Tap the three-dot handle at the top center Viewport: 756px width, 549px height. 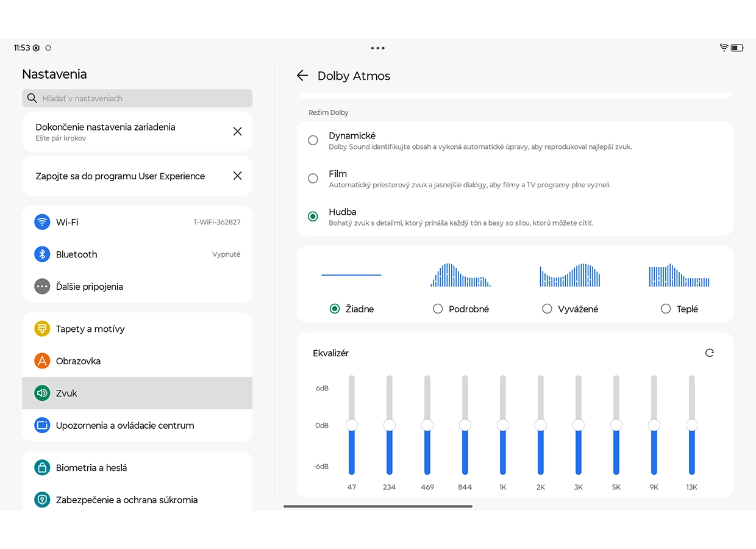coord(378,48)
